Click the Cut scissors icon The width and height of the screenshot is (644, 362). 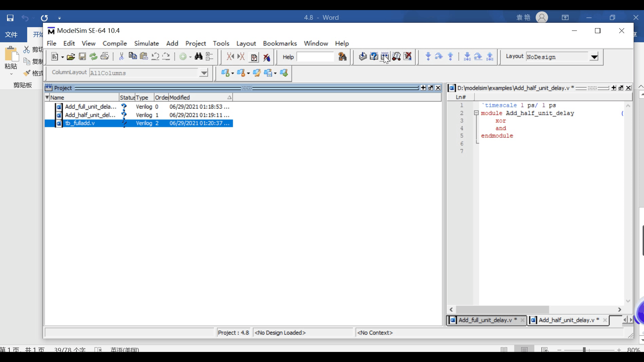(x=121, y=56)
